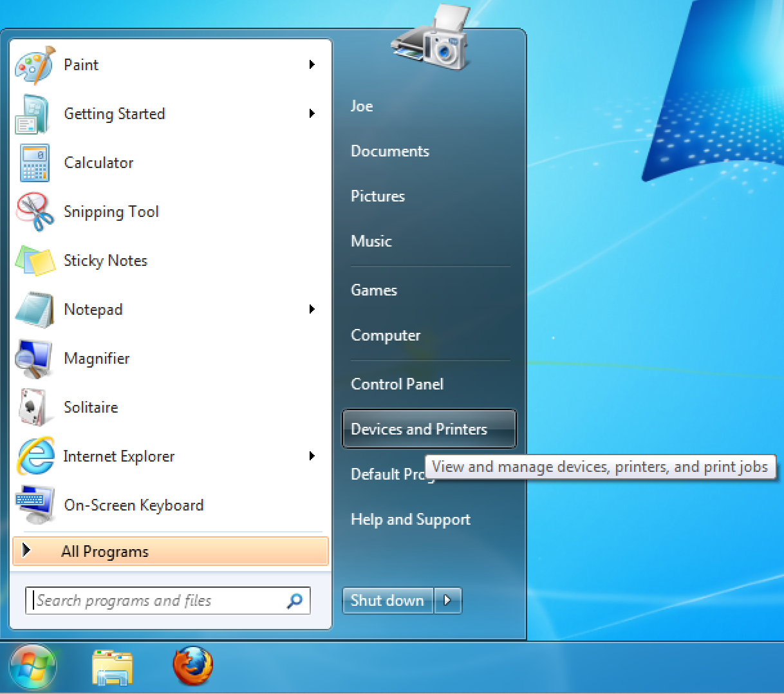Click the Solitaire program name
Screen dimensions: 784x694
pos(91,408)
